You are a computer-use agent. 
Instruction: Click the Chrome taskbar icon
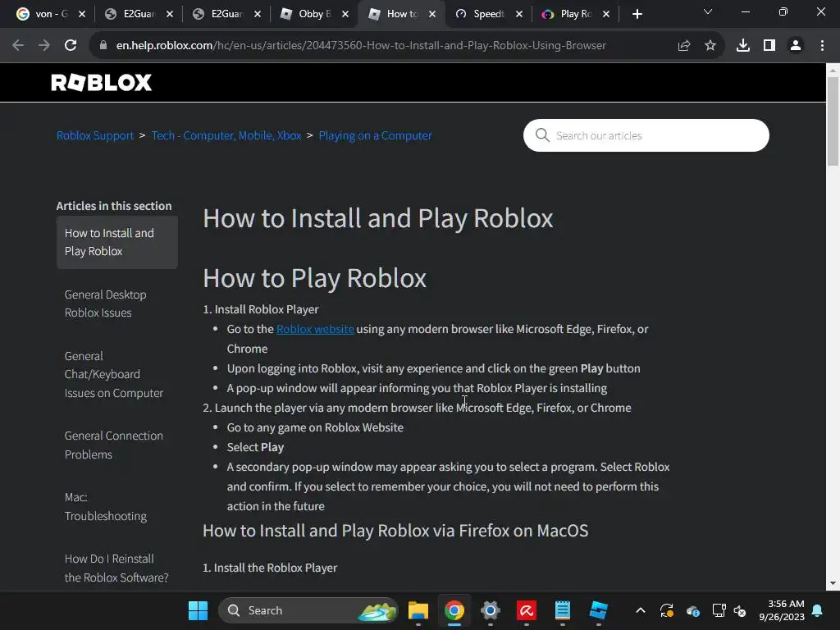(454, 610)
